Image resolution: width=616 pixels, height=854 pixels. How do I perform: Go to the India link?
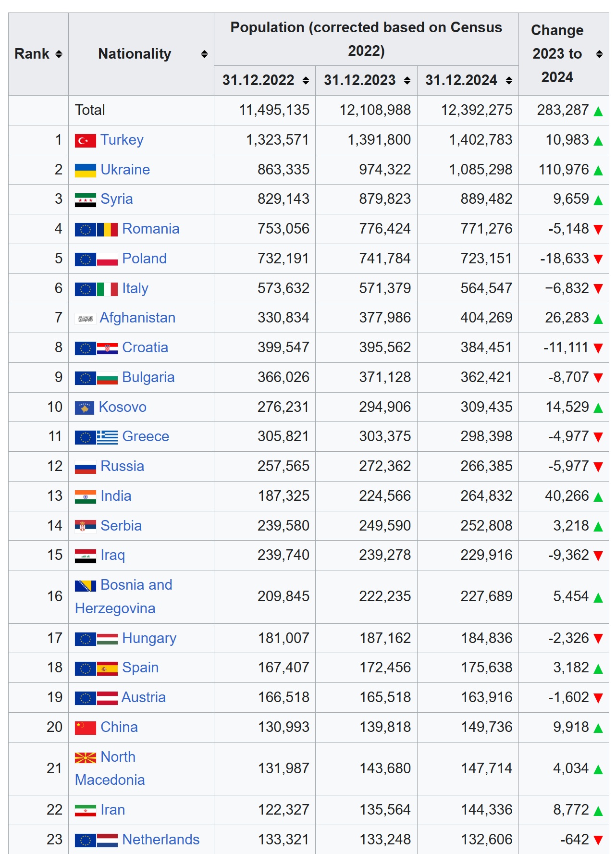116,496
